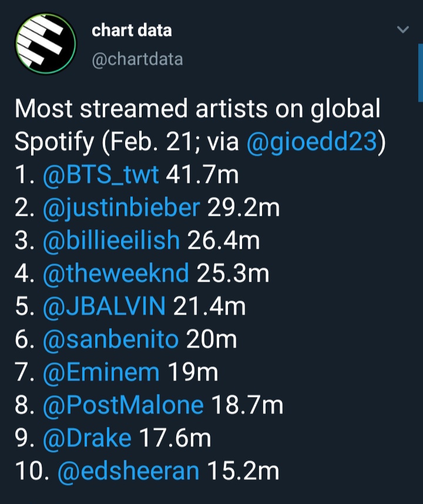Click the chart data display name

tap(132, 30)
